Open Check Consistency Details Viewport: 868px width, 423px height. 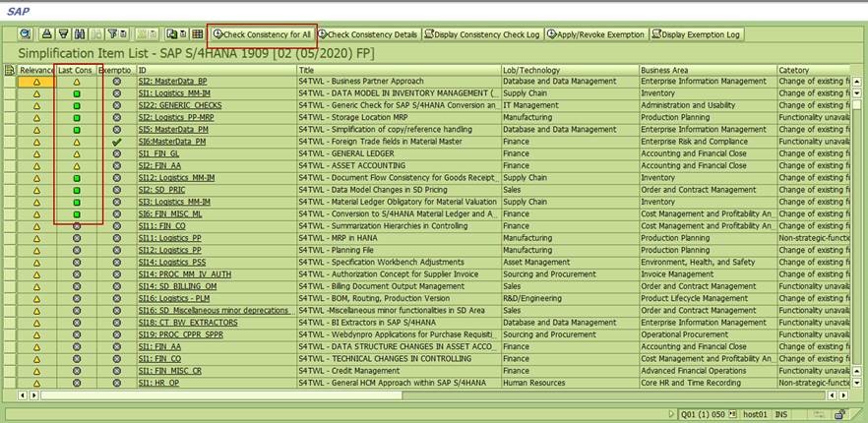point(368,34)
